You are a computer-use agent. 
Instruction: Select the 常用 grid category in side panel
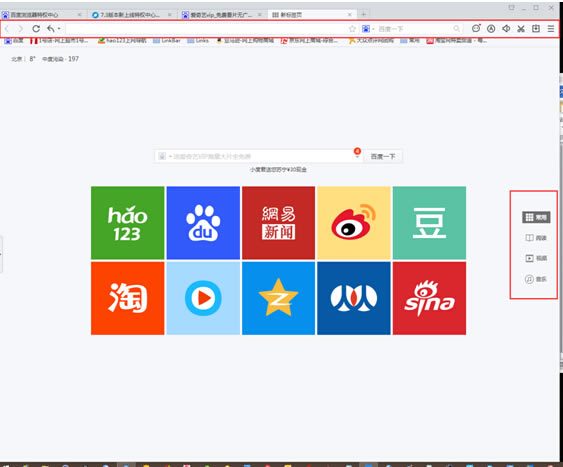point(536,217)
